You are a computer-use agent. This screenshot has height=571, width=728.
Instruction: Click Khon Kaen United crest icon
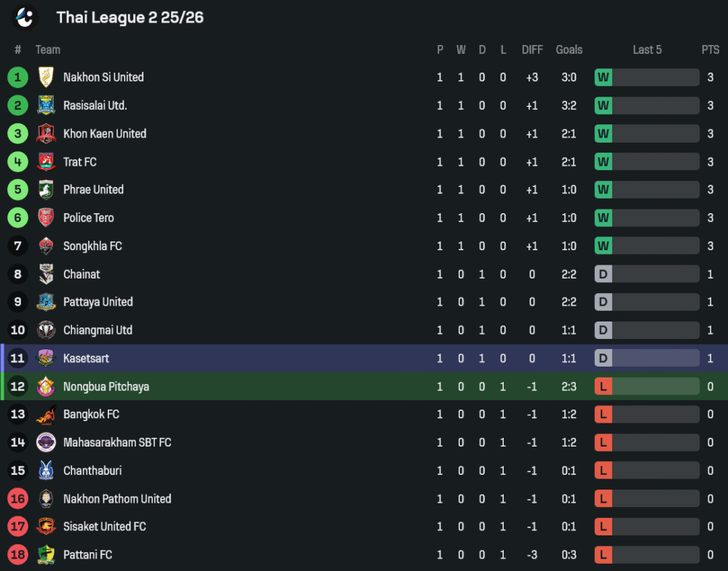coord(46,134)
